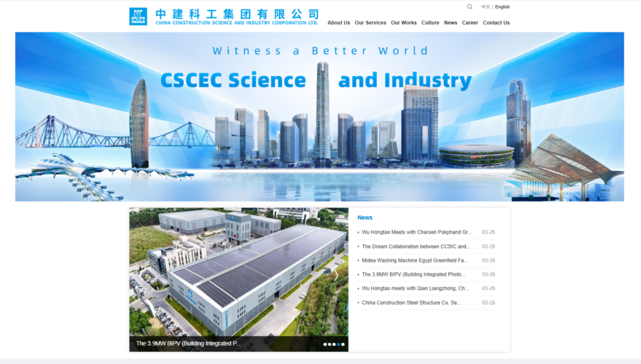Screen dimensions: 641x364
Task: Click the search magnifier icon
Action: pyautogui.click(x=469, y=7)
